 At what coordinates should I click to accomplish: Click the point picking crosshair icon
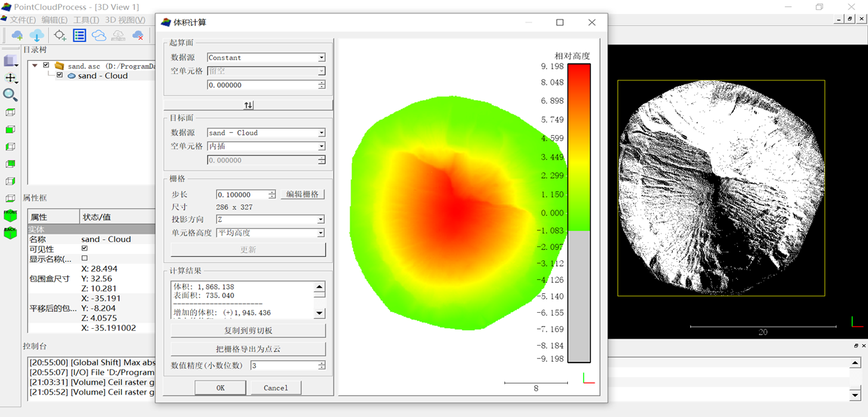(x=60, y=36)
